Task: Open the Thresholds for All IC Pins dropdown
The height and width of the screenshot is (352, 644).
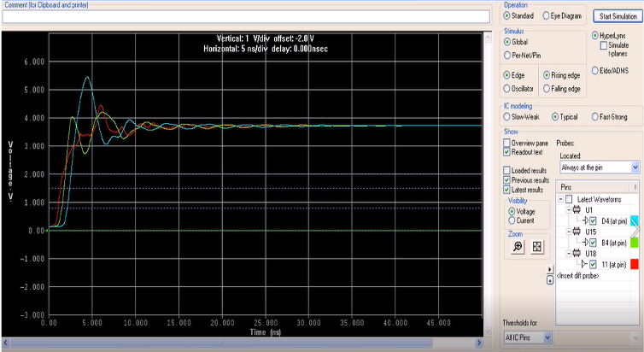Action: tap(547, 337)
